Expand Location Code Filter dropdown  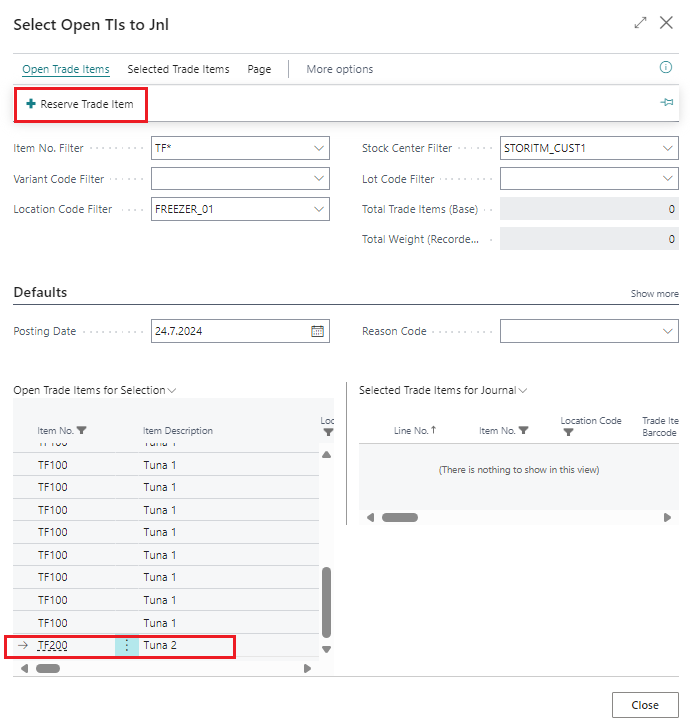[319, 209]
